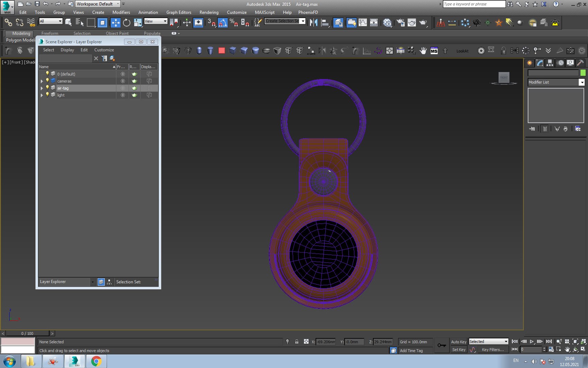
Task: Open the Create command panel tab
Action: tap(529, 63)
